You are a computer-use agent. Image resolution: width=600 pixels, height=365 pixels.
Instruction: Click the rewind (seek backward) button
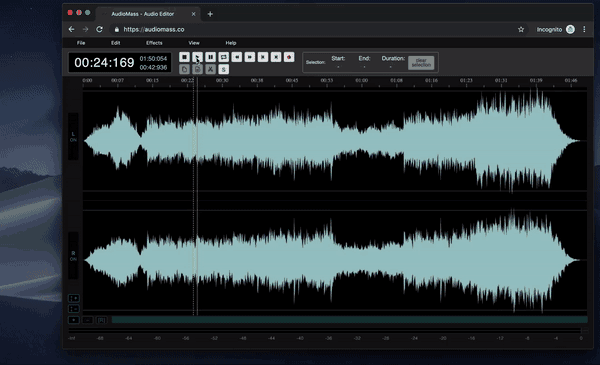237,57
